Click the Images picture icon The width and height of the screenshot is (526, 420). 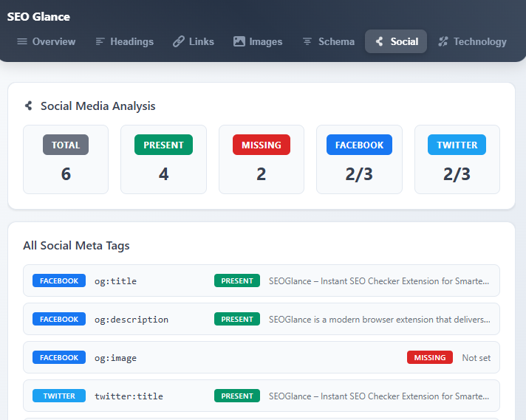[239, 41]
